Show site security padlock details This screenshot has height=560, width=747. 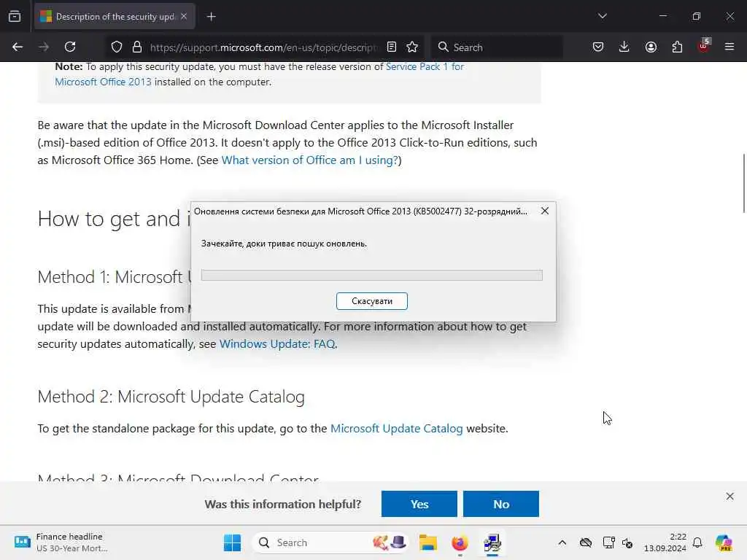[x=137, y=47]
